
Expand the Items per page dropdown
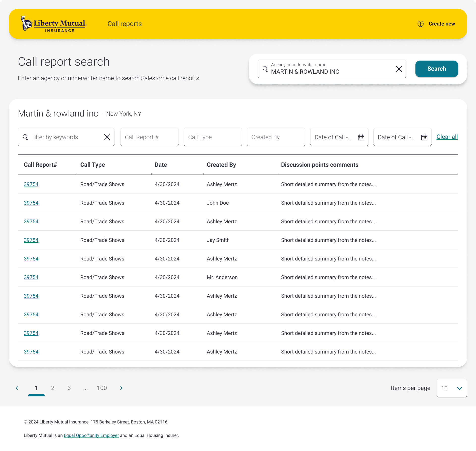pyautogui.click(x=451, y=388)
